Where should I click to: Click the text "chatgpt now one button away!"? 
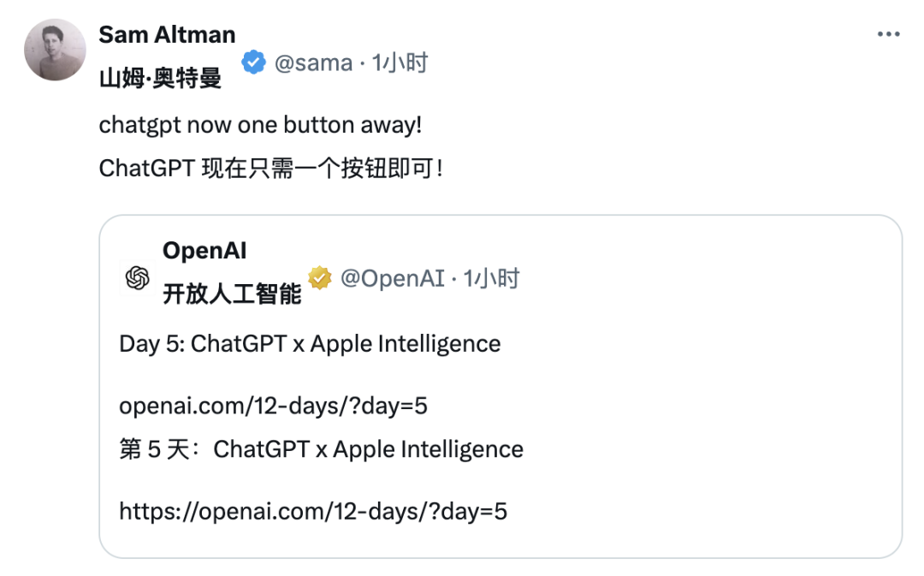click(x=260, y=125)
